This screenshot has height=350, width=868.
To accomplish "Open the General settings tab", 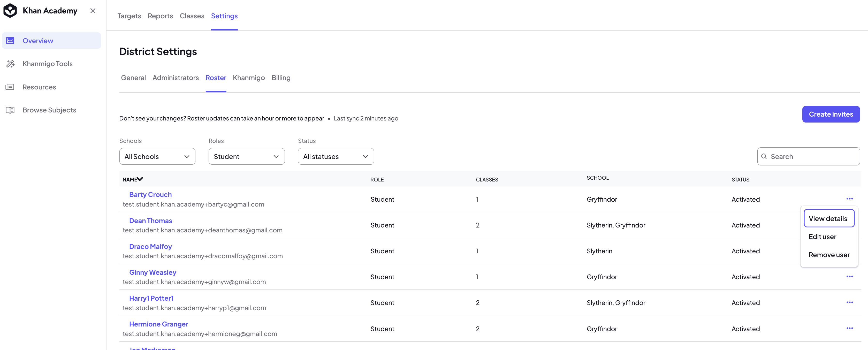I will tap(133, 78).
